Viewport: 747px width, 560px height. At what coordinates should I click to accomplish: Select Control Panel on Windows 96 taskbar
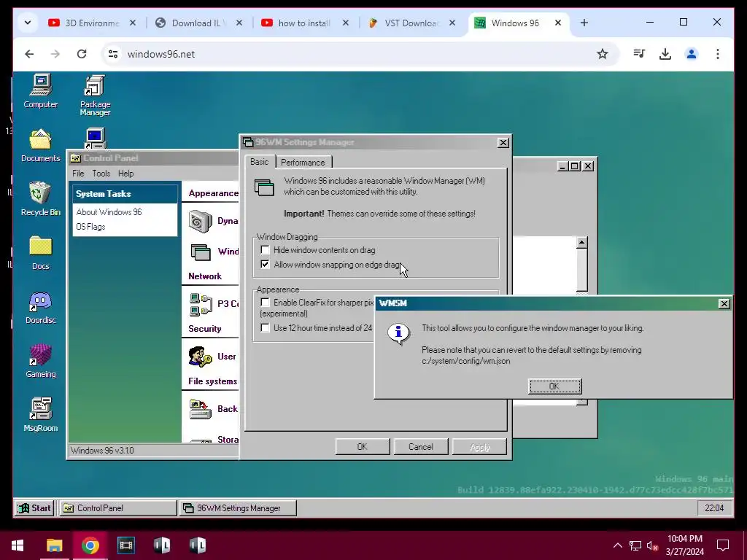point(117,508)
